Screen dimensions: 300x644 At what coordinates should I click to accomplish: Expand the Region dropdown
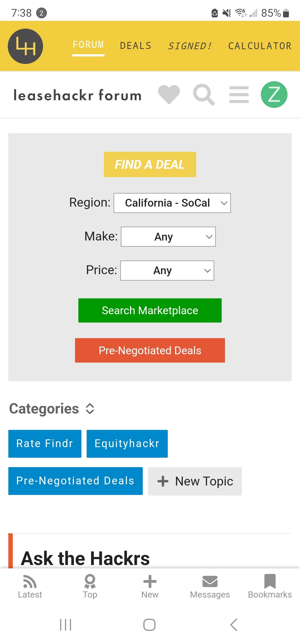click(x=172, y=203)
